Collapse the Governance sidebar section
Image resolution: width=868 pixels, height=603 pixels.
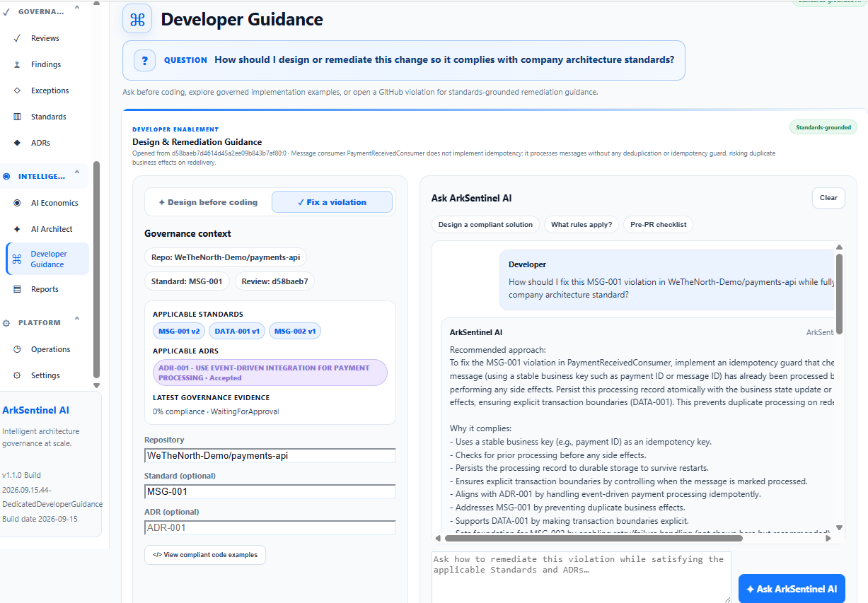76,10
